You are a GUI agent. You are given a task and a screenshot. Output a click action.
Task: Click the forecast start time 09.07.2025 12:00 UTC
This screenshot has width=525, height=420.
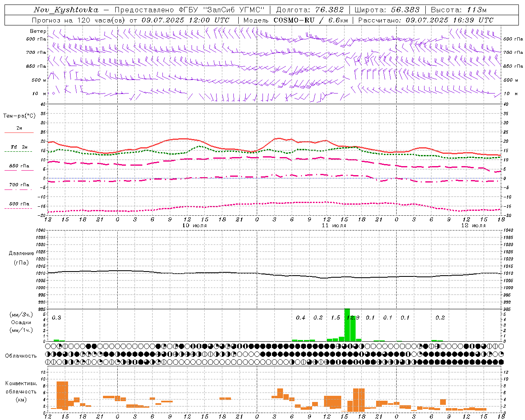pyautogui.click(x=185, y=20)
